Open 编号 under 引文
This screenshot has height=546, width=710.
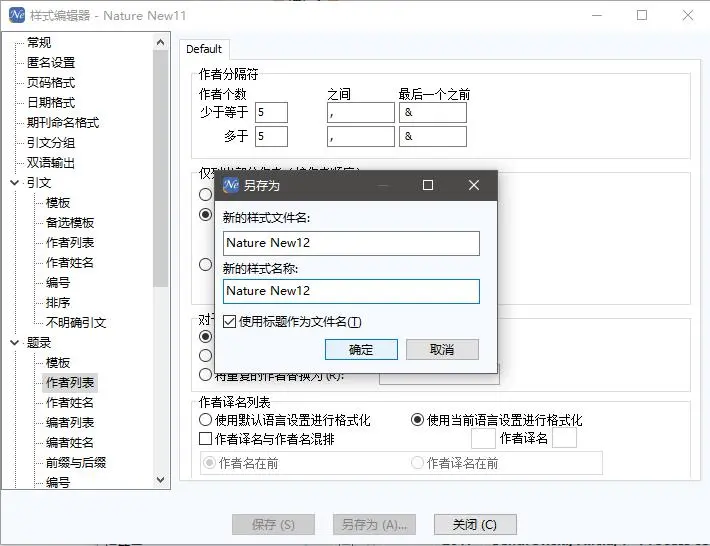coord(58,283)
